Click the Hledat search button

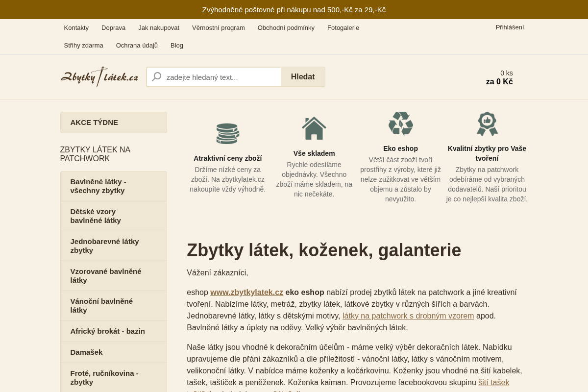303,77
